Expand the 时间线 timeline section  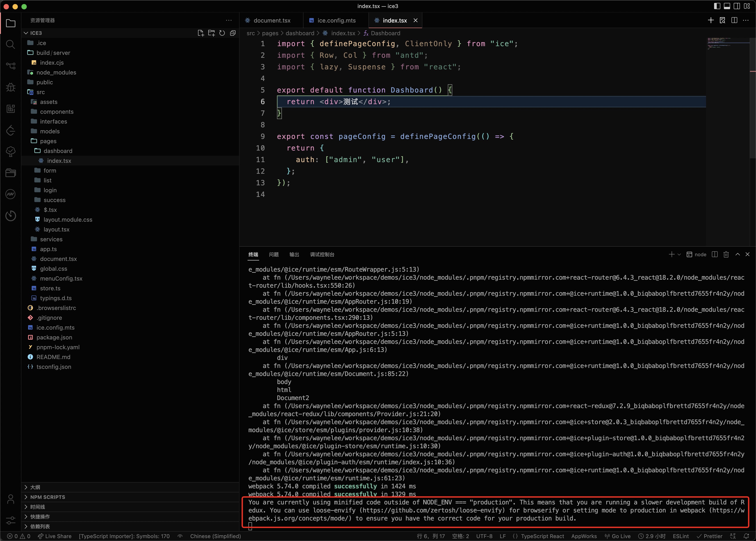130,507
